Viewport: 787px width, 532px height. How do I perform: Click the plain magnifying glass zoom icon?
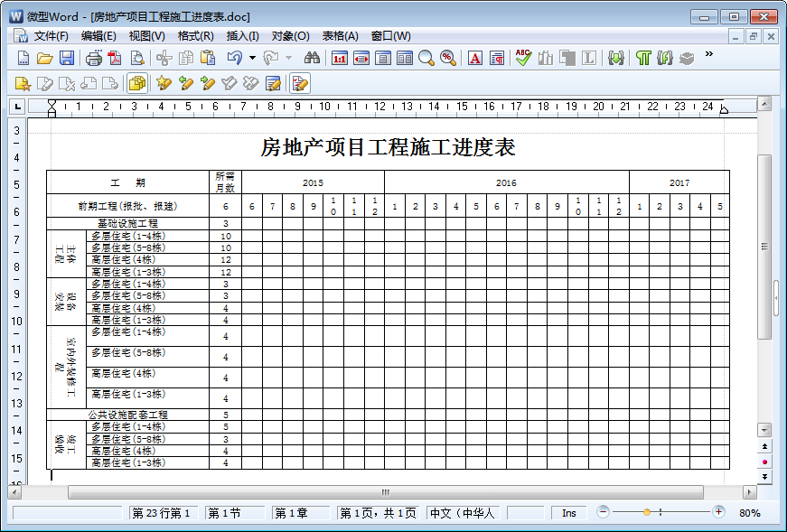click(x=426, y=58)
